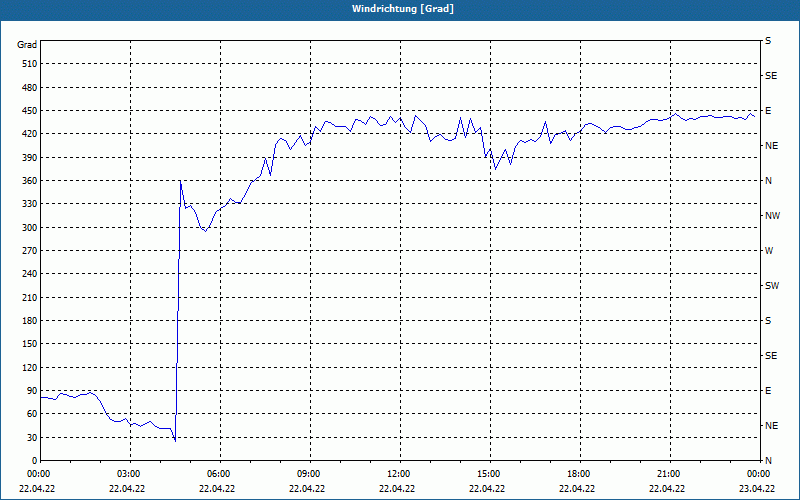Select the '240' y-axis value

coord(30,274)
